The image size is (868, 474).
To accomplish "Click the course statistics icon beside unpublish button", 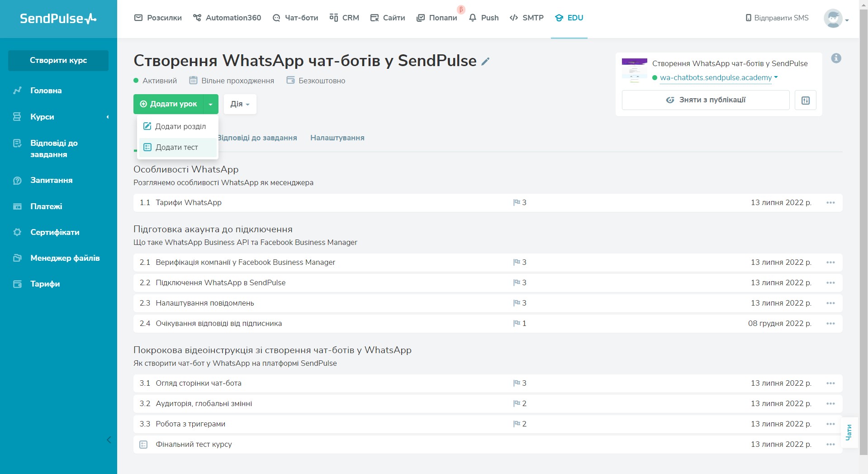I will (x=805, y=100).
